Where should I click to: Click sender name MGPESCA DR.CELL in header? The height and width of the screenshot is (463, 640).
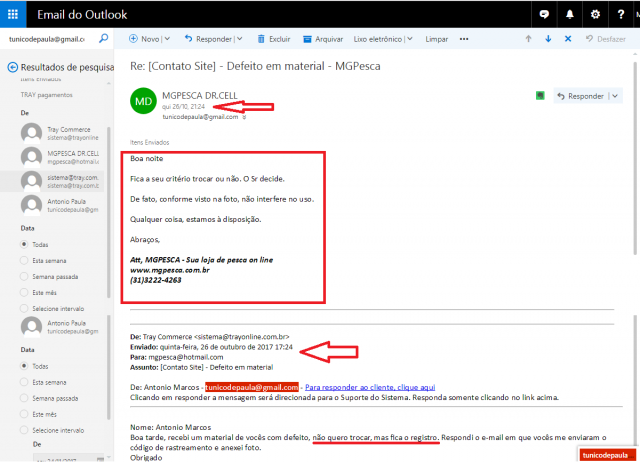tap(200, 96)
